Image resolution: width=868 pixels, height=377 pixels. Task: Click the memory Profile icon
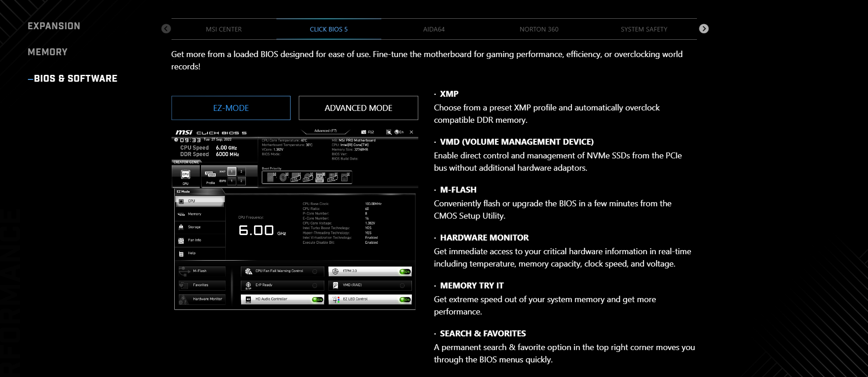coord(210,174)
